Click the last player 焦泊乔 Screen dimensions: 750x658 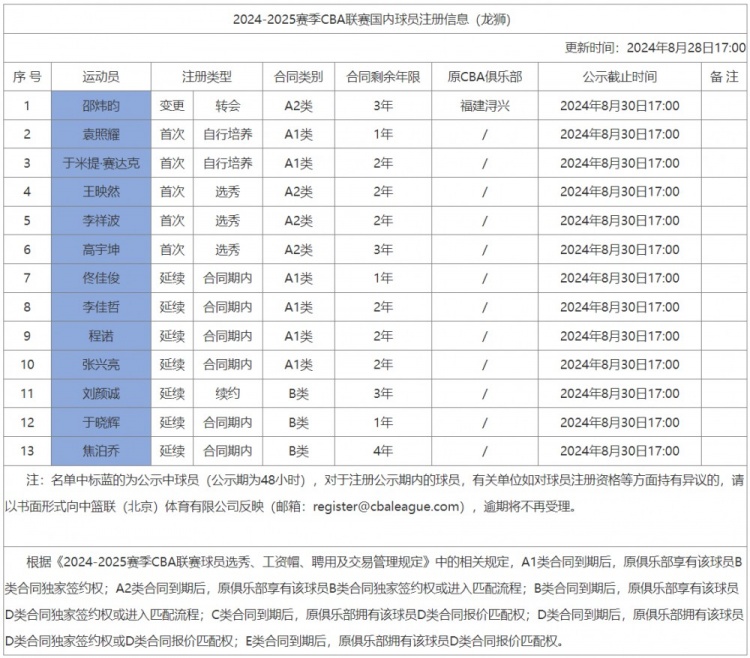click(x=101, y=452)
